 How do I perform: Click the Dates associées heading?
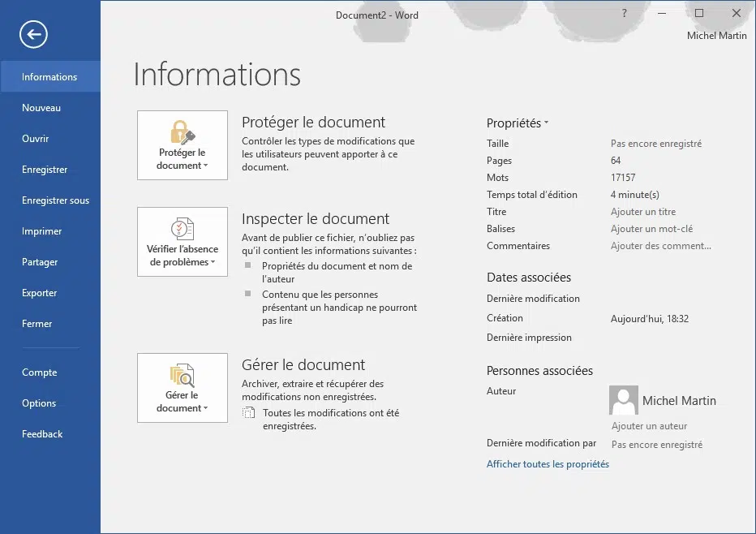[529, 278]
